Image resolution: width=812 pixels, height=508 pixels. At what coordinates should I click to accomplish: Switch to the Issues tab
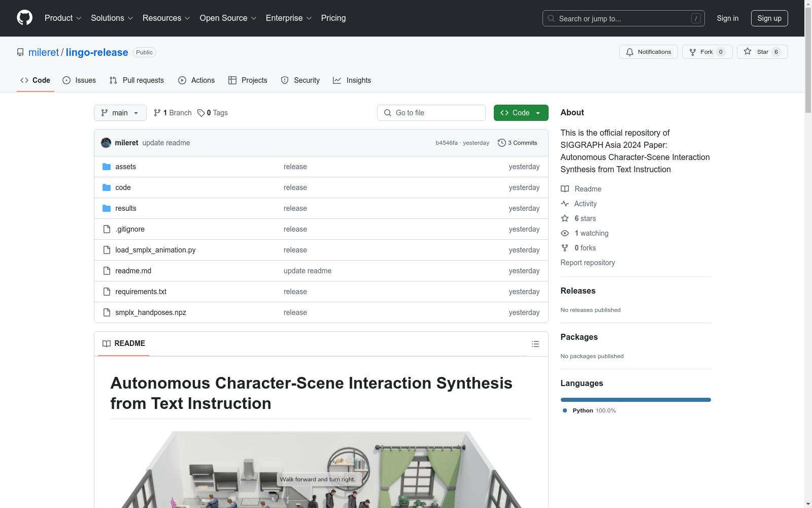click(79, 80)
